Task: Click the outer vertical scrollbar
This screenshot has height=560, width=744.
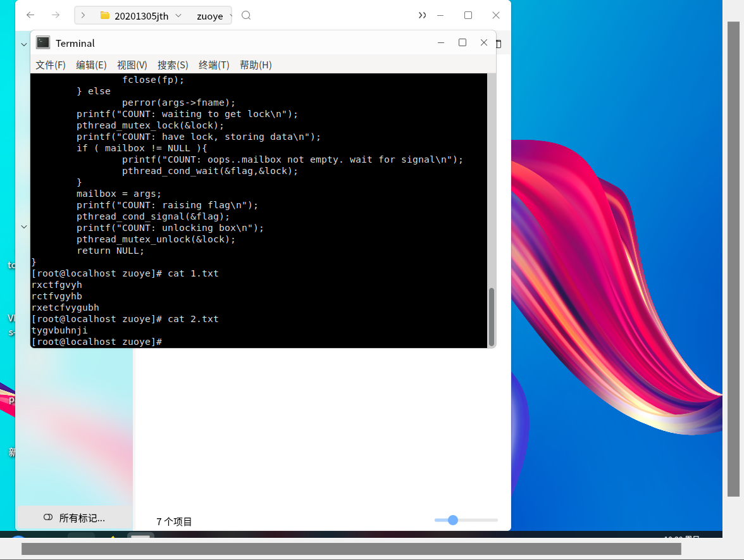Action: click(x=734, y=259)
